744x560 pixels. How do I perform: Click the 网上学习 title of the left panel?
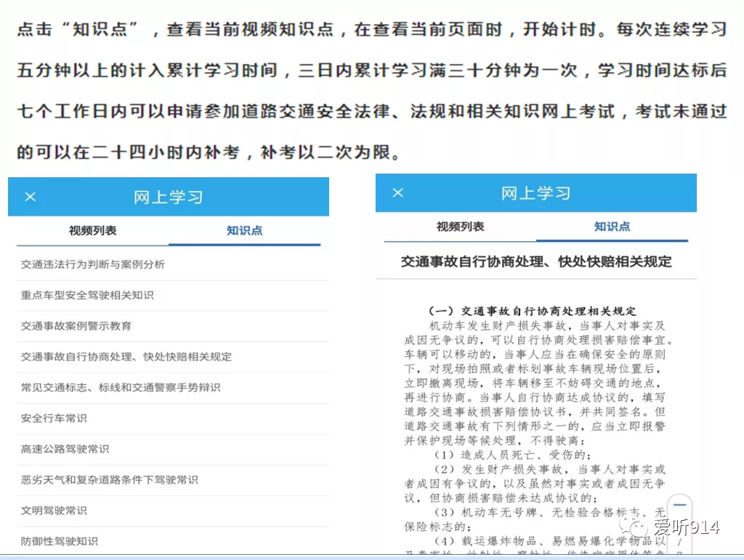click(x=169, y=197)
